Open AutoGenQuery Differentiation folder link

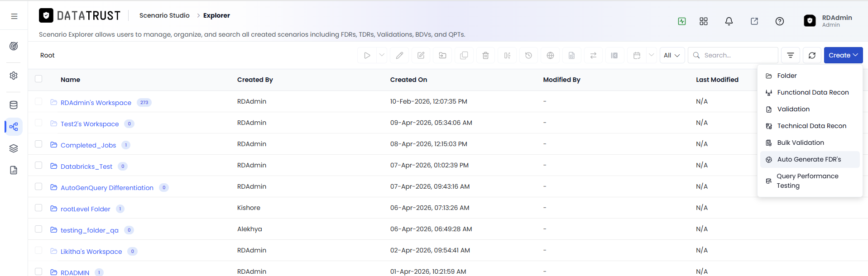coord(107,188)
